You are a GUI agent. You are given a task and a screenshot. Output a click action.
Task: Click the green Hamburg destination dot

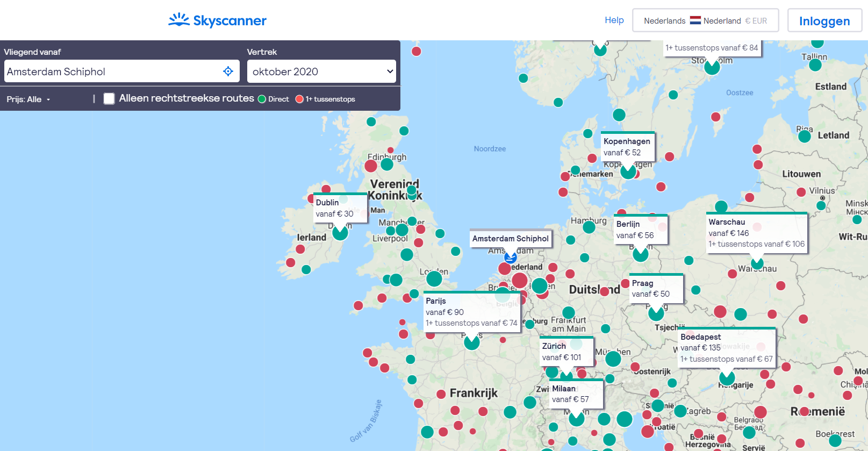coord(589,227)
